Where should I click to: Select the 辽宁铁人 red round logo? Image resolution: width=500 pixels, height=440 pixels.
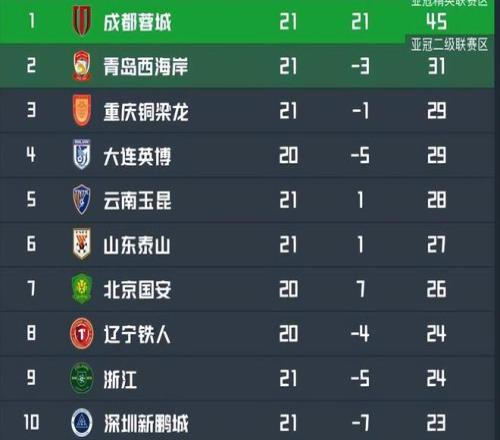coord(82,334)
